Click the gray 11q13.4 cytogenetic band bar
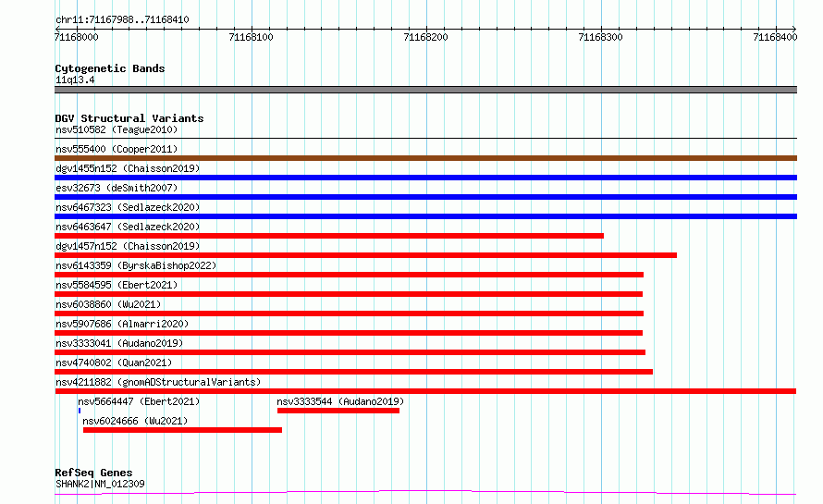The width and height of the screenshot is (823, 504). [x=425, y=90]
